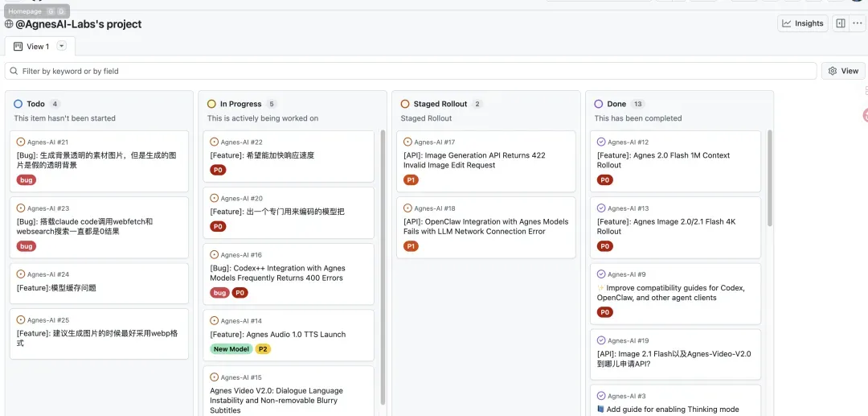868x416 pixels.
Task: Click open-issue icon on Agnes-AI #24
Action: [x=21, y=274]
